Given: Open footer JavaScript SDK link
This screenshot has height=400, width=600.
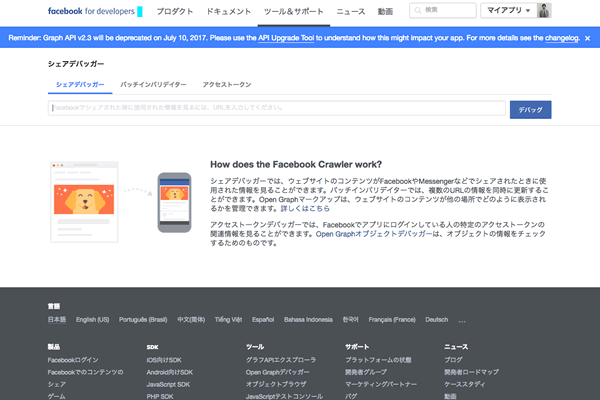Looking at the screenshot, I should [x=168, y=385].
